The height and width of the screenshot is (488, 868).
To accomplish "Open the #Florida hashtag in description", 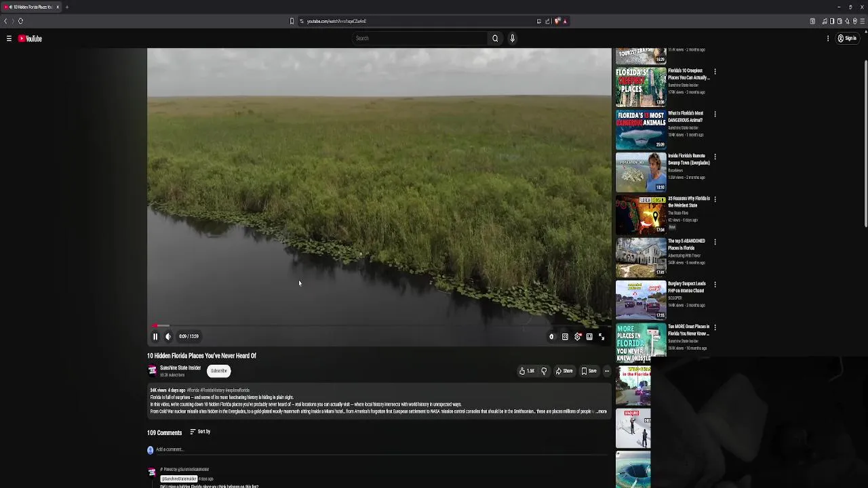I will pyautogui.click(x=193, y=390).
